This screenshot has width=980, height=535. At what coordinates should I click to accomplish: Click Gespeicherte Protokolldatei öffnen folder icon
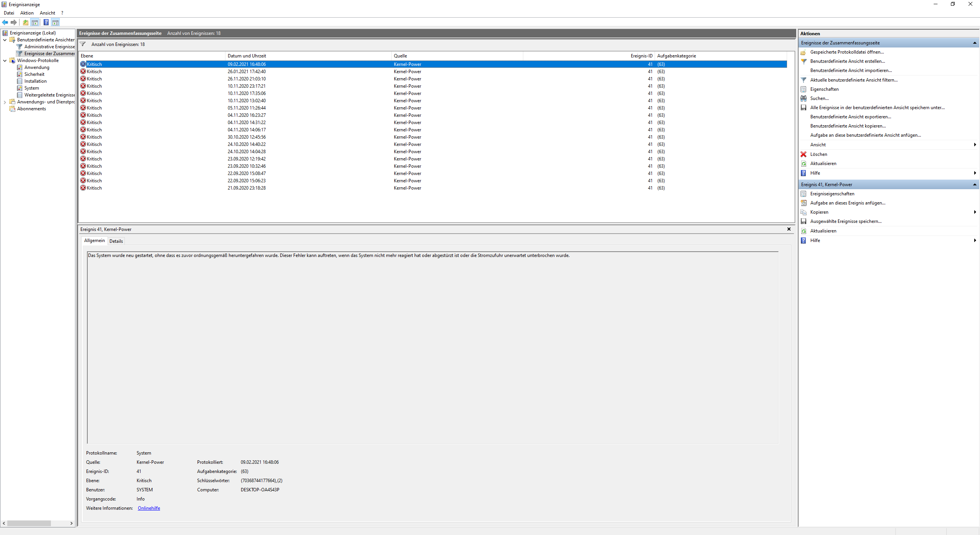point(804,52)
